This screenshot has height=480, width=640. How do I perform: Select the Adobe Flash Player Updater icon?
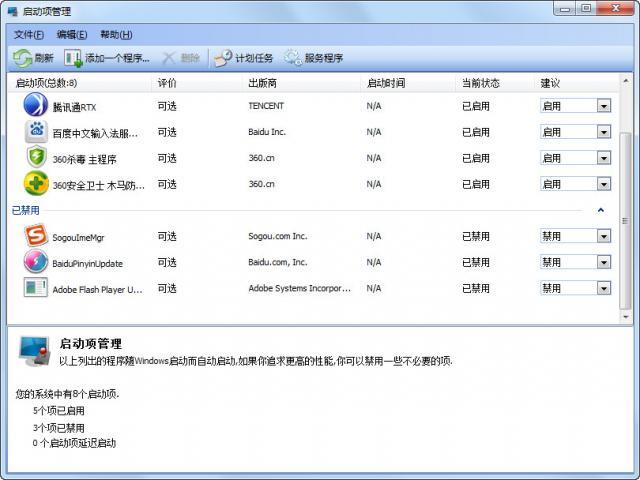pos(36,287)
